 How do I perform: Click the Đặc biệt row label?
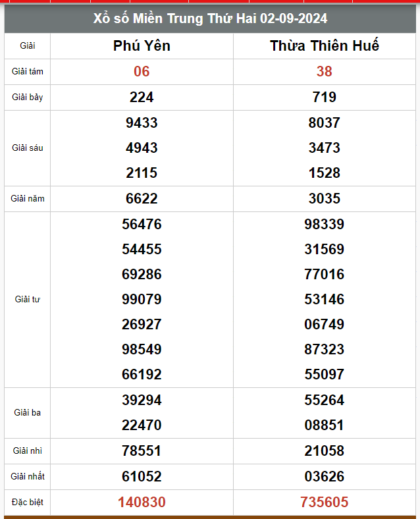[x=28, y=502]
